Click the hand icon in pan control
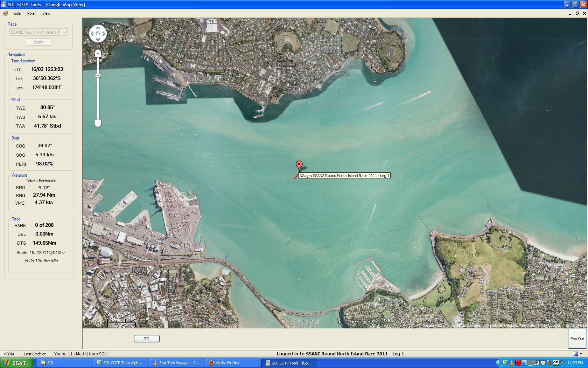 pos(98,34)
